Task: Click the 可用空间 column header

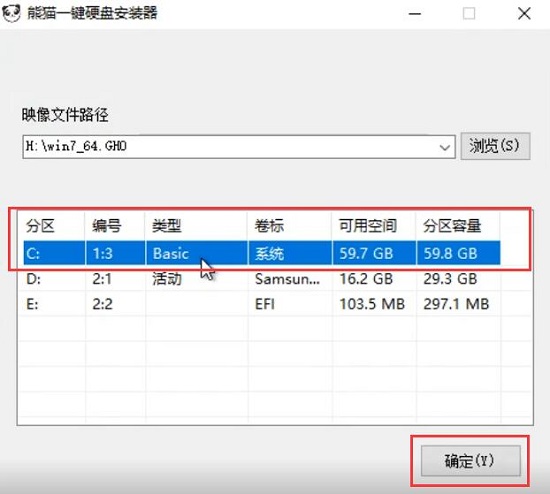Action: 374,226
